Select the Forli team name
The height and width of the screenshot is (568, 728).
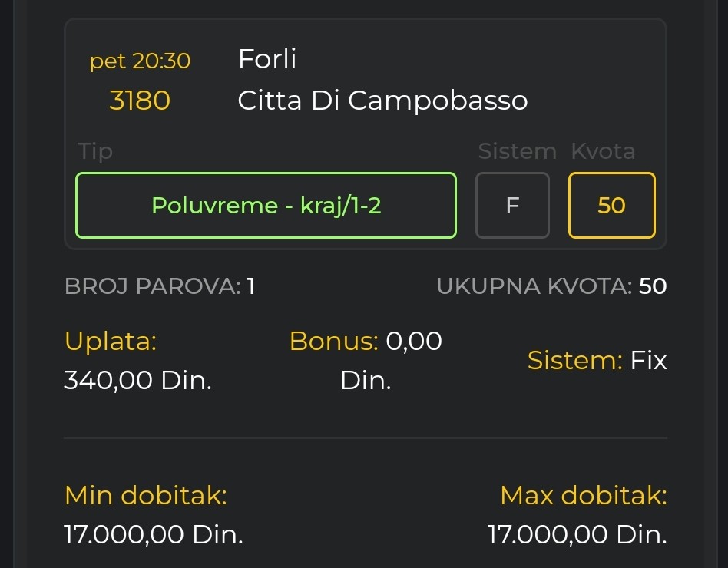coord(267,59)
